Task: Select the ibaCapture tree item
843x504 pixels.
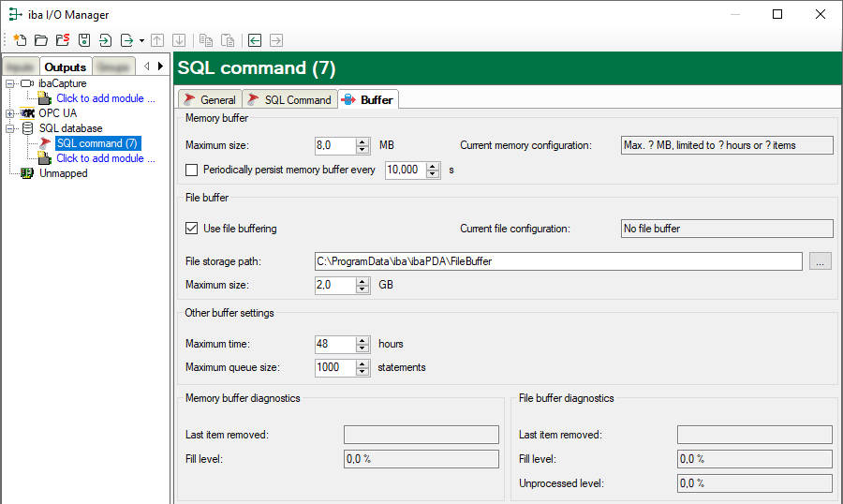Action: [x=63, y=83]
